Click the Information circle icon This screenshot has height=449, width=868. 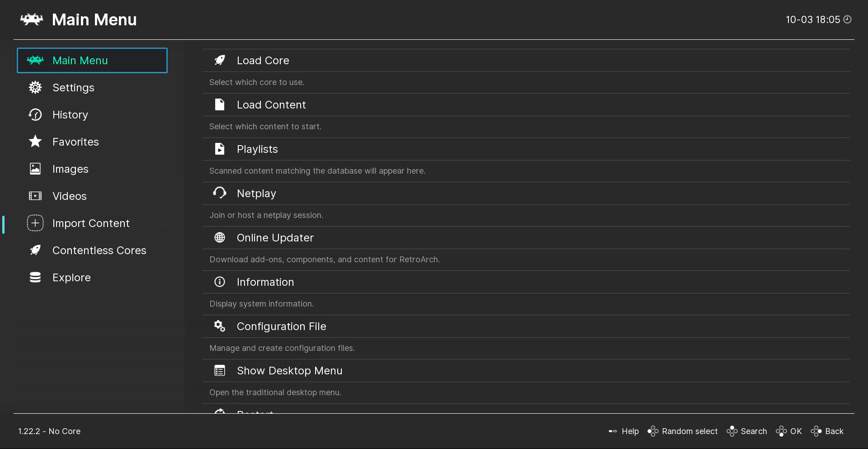pyautogui.click(x=220, y=282)
